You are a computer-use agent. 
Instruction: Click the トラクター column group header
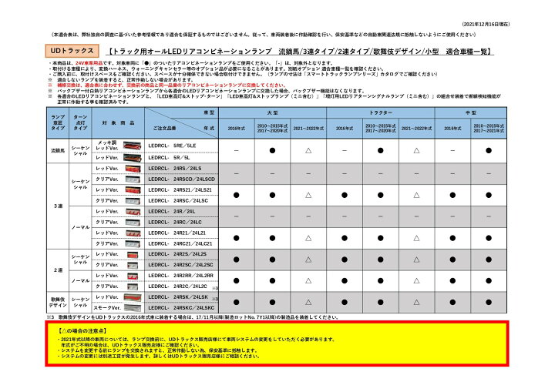381,113
